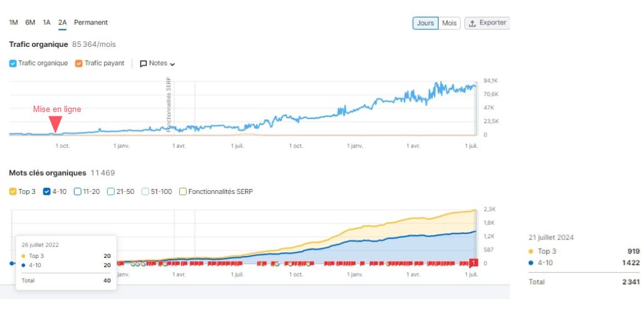The width and height of the screenshot is (644, 311).
Task: Disable the Trafic organique checkbox
Action: click(x=13, y=63)
